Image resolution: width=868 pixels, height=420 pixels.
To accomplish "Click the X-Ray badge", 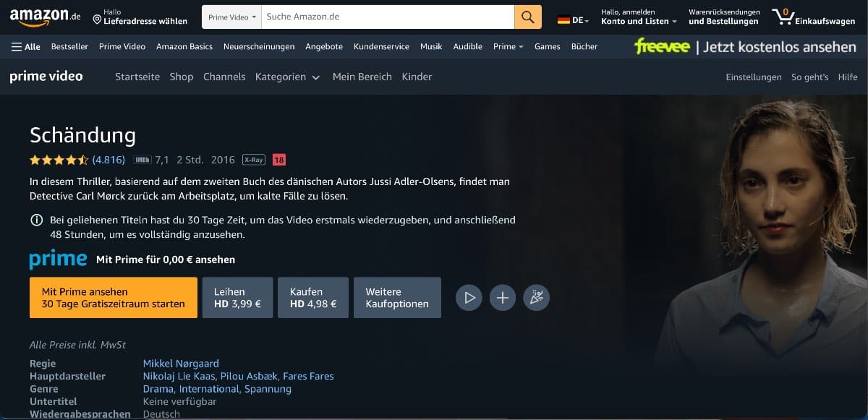I will point(253,160).
